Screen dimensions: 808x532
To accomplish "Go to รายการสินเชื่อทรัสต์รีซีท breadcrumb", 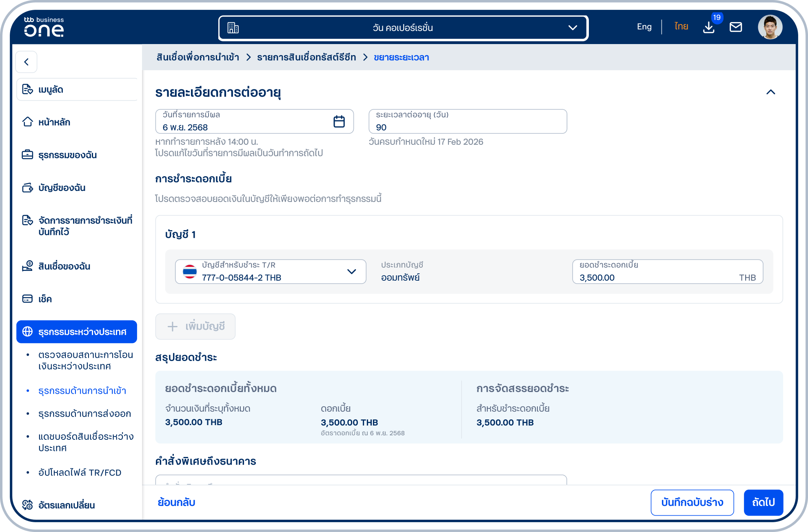I will pos(306,57).
